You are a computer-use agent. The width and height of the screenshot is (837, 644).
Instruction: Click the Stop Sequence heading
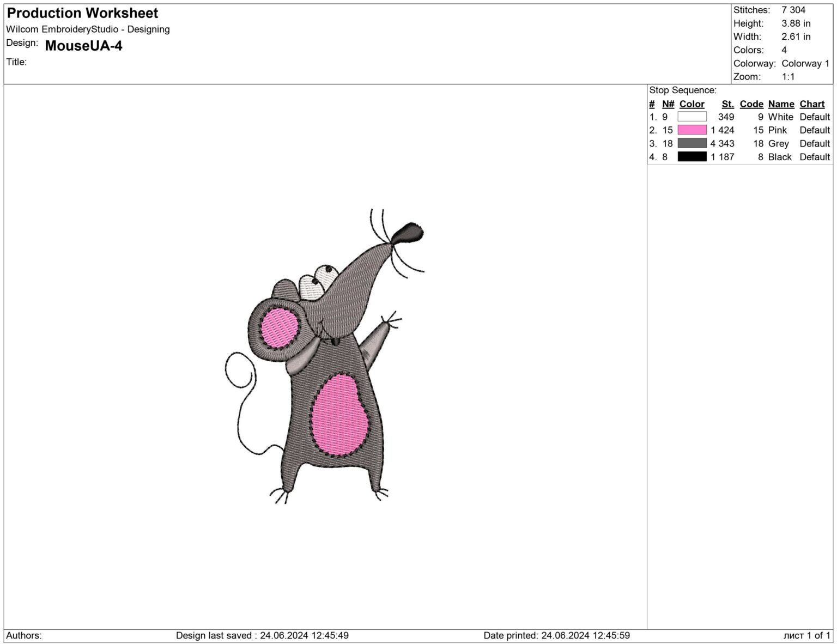point(683,90)
